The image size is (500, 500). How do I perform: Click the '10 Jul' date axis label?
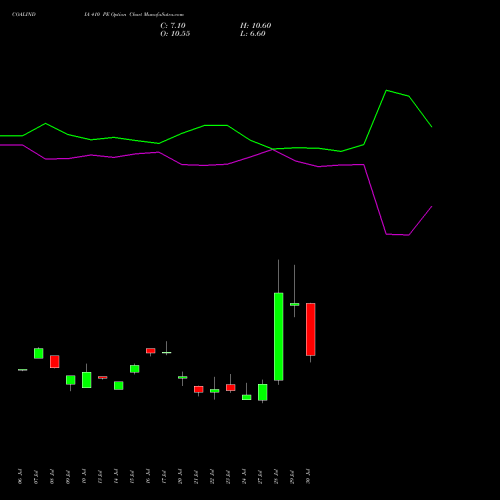[84, 476]
